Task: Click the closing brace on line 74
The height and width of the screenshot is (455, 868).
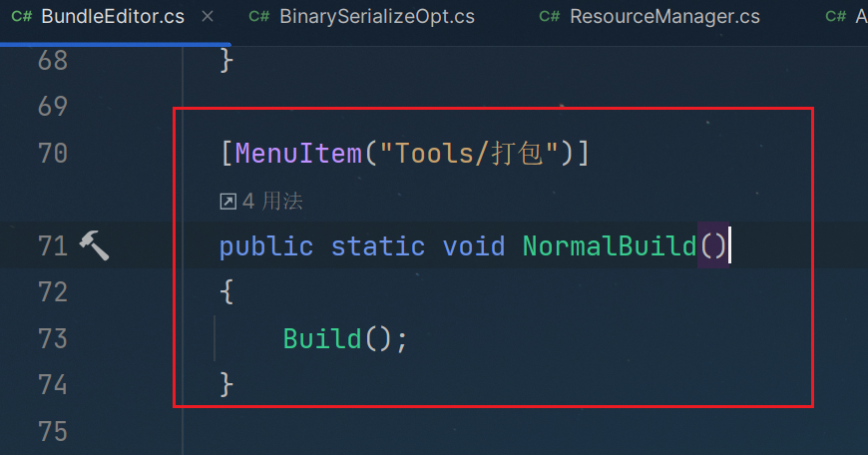Action: (x=226, y=385)
